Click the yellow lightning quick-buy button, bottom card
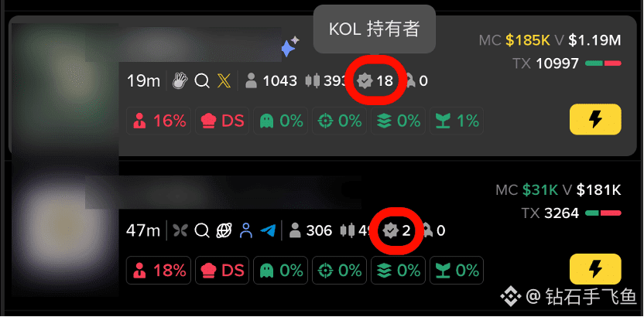The height and width of the screenshot is (317, 644). pos(595,269)
